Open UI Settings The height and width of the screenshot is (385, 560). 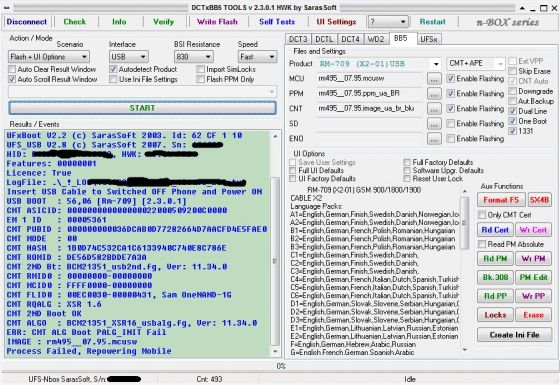(336, 22)
